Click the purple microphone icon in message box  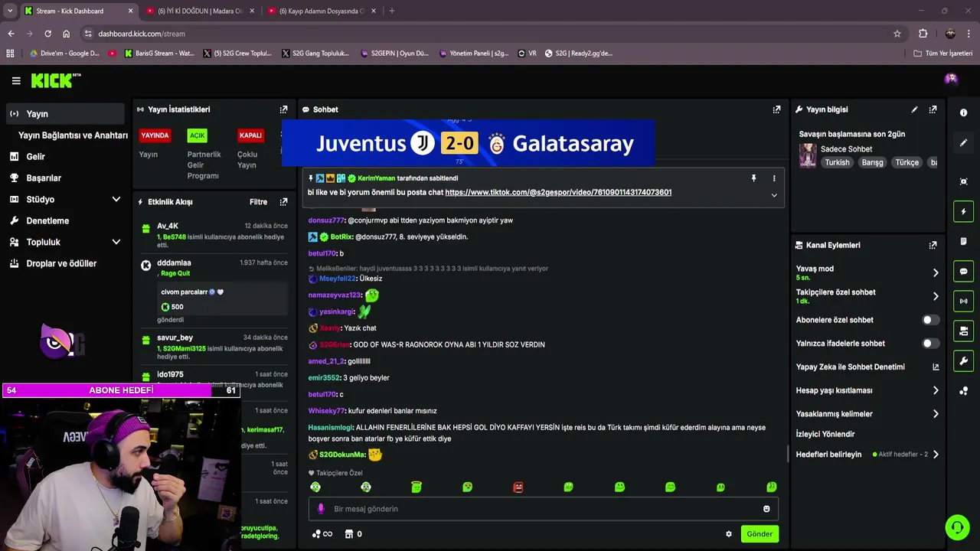pos(321,509)
